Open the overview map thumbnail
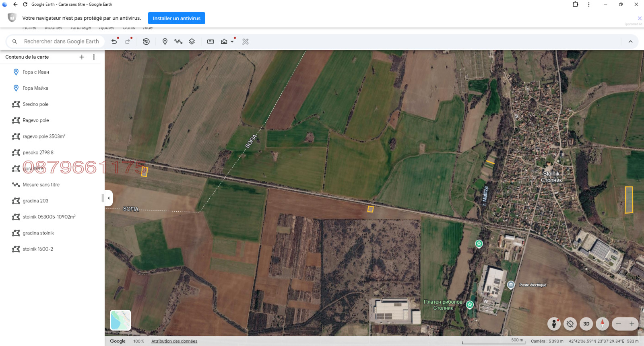 (120, 320)
